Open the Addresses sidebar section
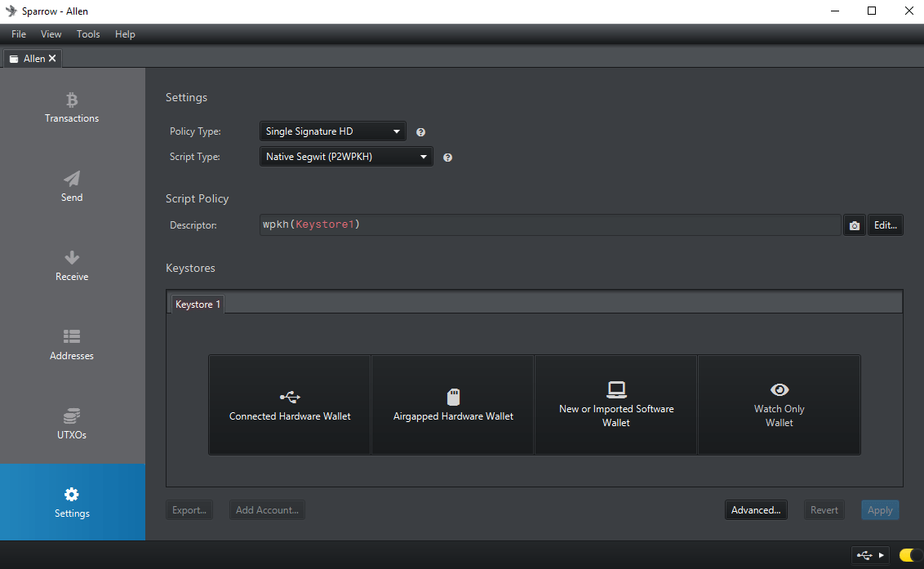This screenshot has height=569, width=924. (x=72, y=345)
